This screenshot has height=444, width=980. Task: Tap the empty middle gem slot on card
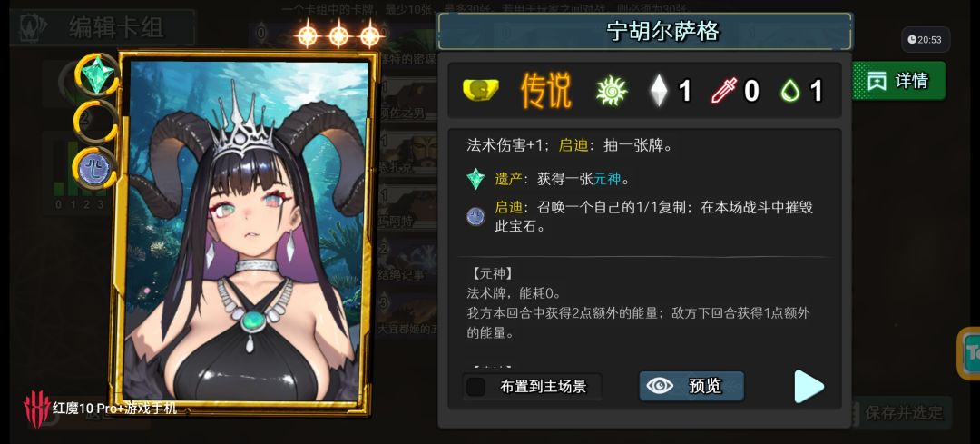point(95,122)
